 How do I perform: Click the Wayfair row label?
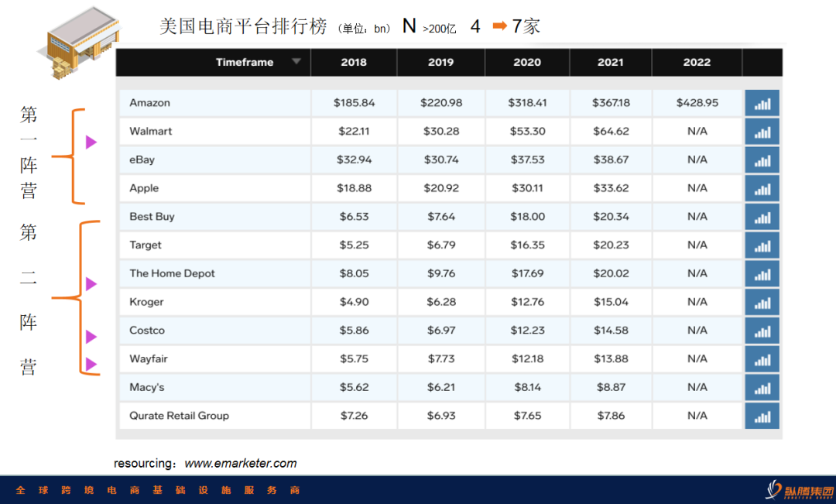coord(149,358)
